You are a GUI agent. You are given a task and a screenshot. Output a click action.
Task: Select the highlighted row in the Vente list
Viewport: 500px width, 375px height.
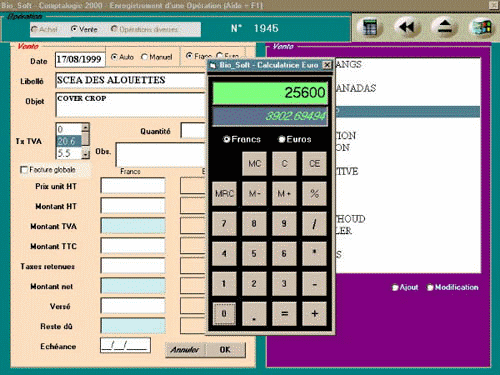[408, 112]
